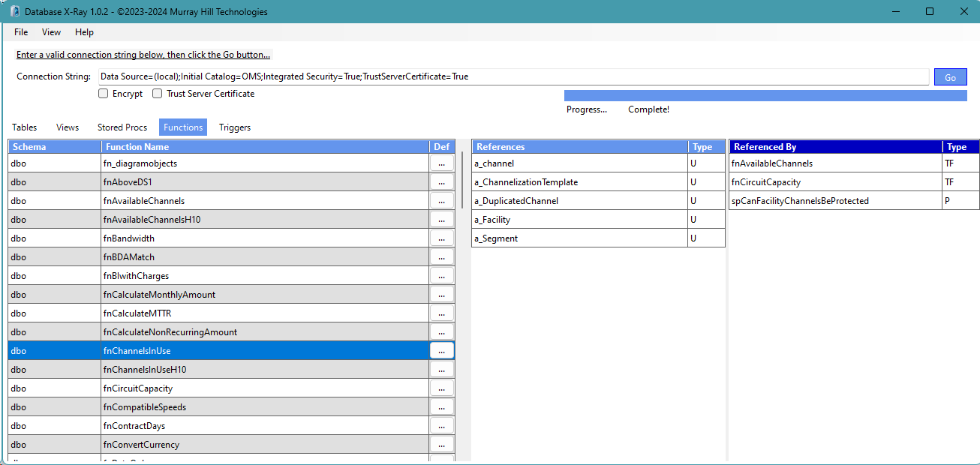Select the fnChannelsInUseH10 function
The height and width of the screenshot is (465, 980).
click(x=266, y=369)
